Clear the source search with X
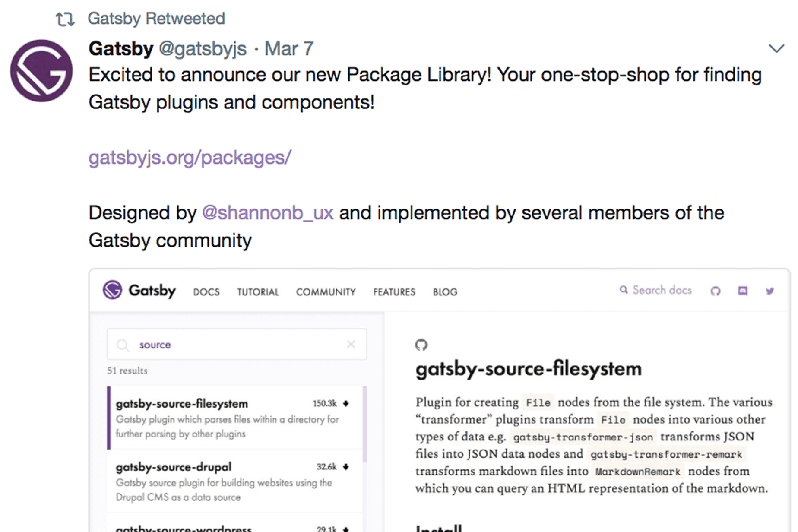The height and width of the screenshot is (532, 798). [x=351, y=344]
